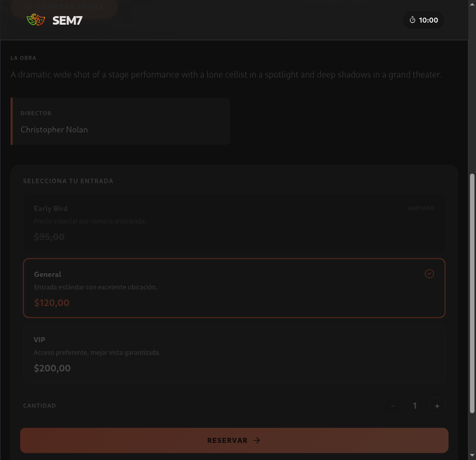
Task: Click the AGOTADO sold-out label
Action: [421, 208]
